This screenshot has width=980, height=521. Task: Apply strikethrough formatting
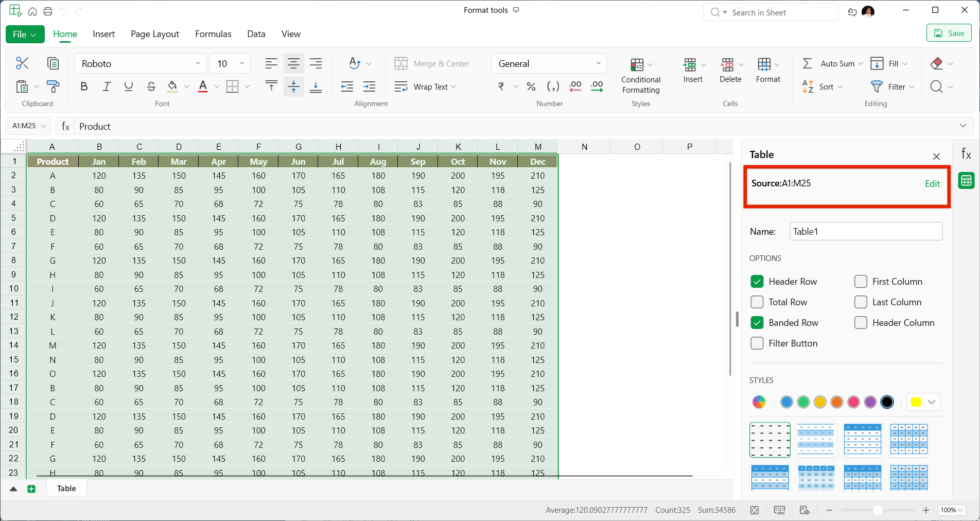pyautogui.click(x=151, y=86)
